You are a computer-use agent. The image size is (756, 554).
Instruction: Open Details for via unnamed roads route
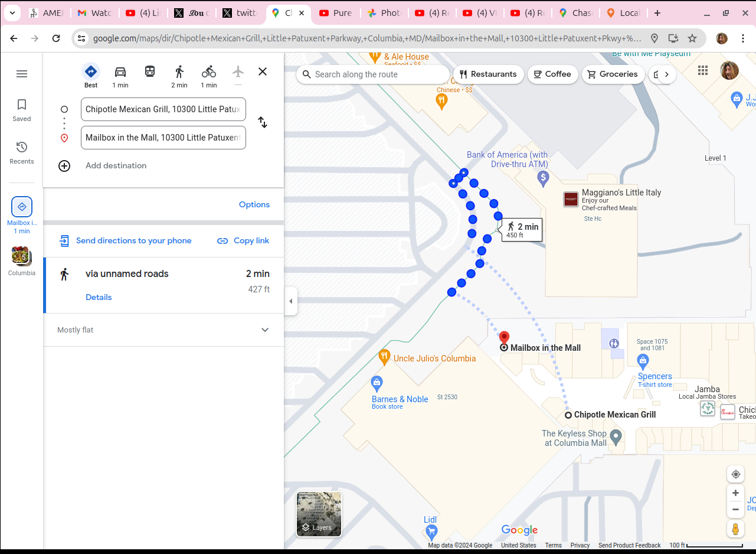(x=99, y=297)
